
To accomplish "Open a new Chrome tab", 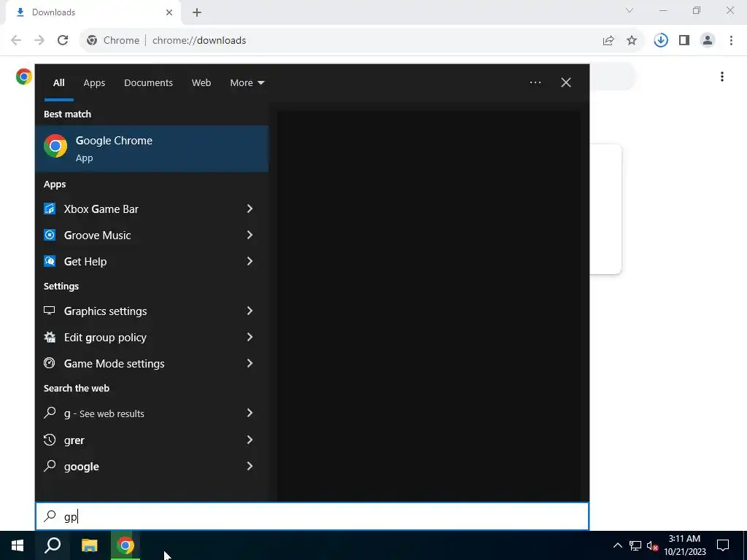I will coord(197,12).
